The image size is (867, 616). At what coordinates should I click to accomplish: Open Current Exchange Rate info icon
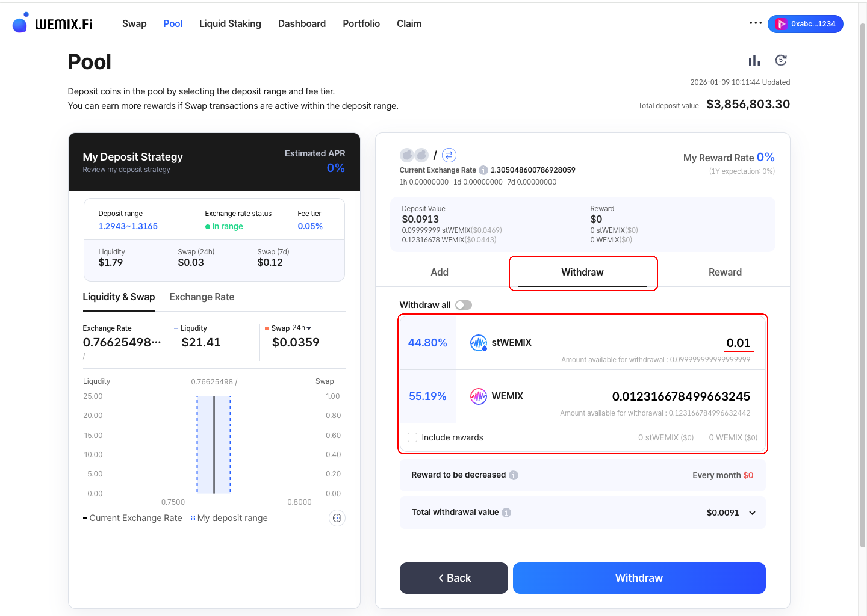coord(483,170)
